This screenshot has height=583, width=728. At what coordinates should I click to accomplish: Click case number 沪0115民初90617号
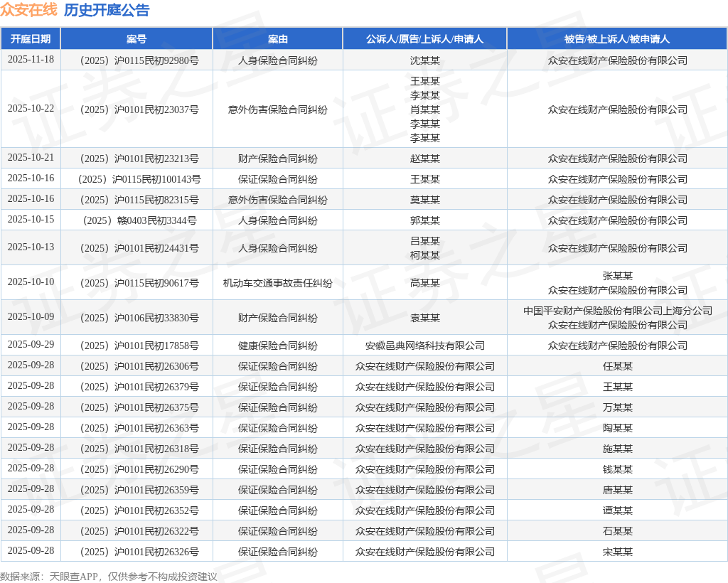139,283
